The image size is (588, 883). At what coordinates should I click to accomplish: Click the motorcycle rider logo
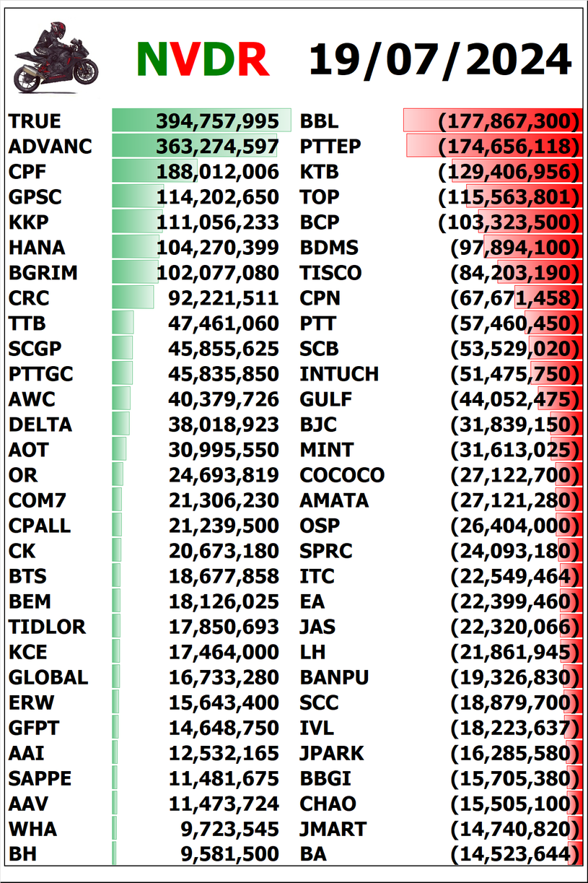pos(56,56)
